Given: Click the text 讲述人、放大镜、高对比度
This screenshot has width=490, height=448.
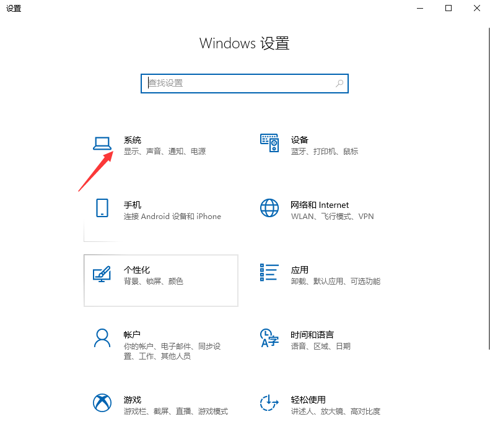Looking at the screenshot, I should pos(336,411).
